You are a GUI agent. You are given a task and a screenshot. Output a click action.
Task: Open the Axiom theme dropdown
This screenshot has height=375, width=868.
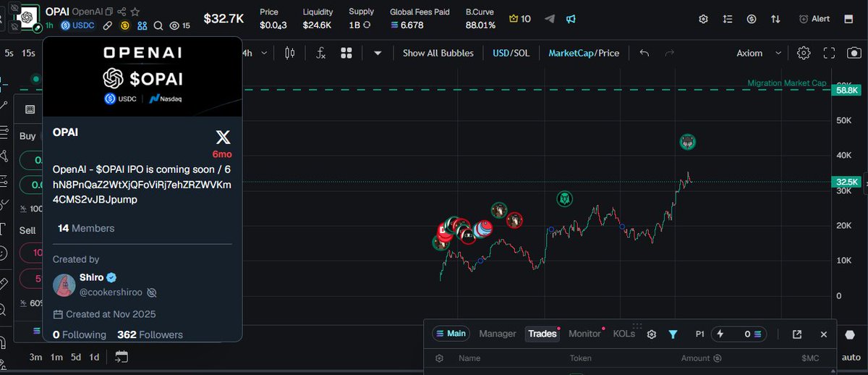click(x=759, y=53)
